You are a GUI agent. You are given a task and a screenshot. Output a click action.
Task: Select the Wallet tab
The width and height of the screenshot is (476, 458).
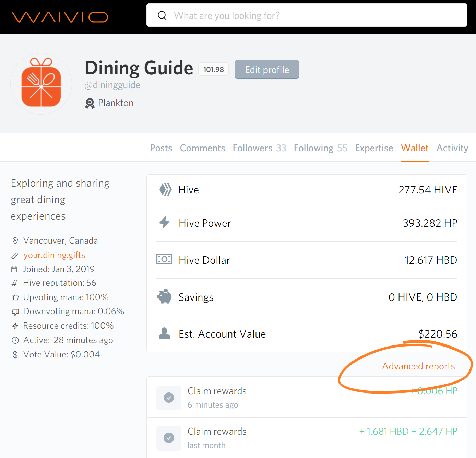(x=415, y=148)
